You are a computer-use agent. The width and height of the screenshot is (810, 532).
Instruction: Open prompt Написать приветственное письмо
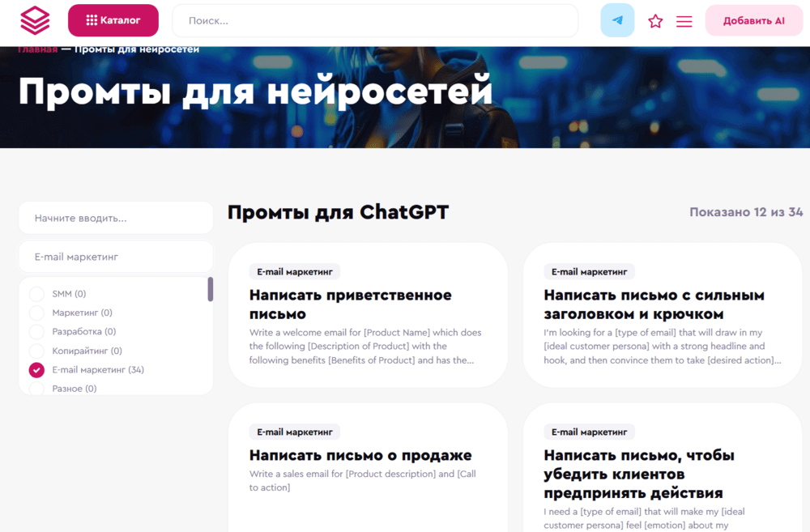(350, 304)
